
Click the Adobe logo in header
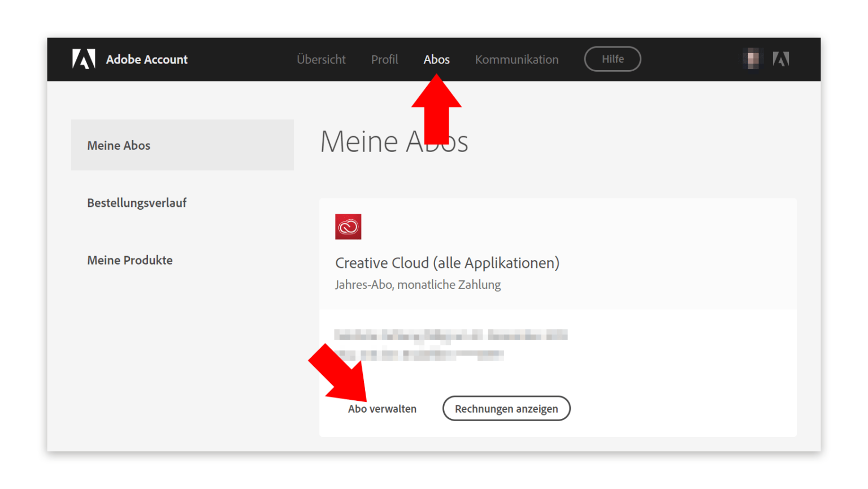tap(84, 59)
